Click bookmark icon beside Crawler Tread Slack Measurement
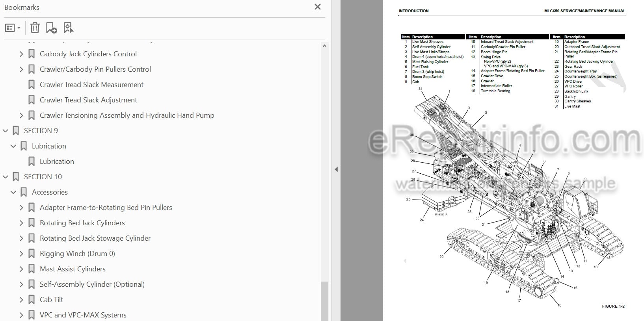This screenshot has height=321, width=644. [32, 85]
